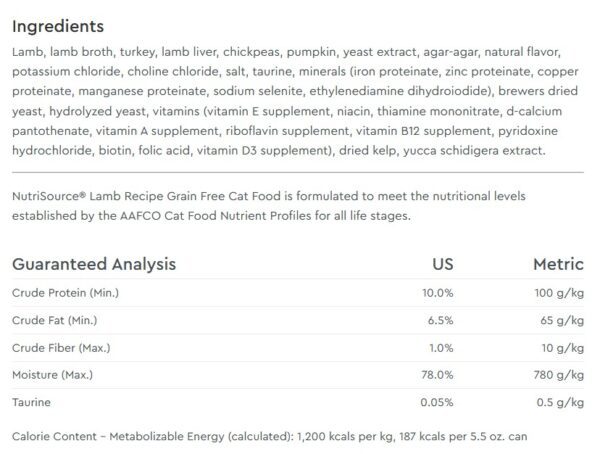Click the 10.0% crude protein value

pyautogui.click(x=437, y=293)
